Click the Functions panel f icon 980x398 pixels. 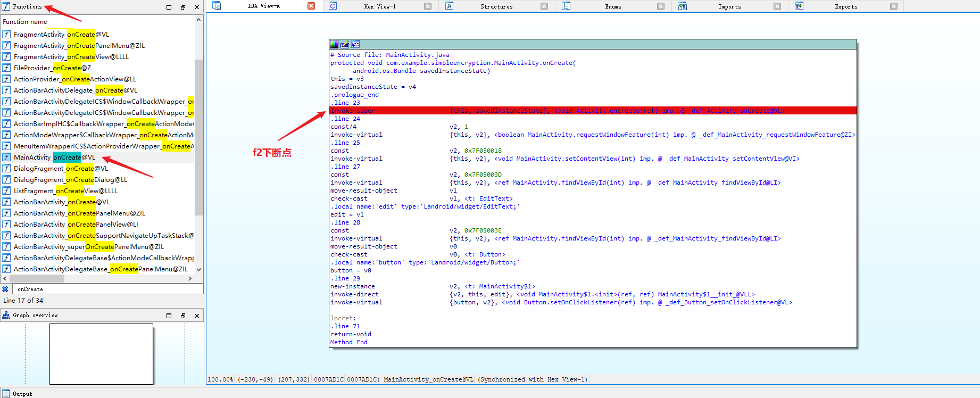(6, 6)
